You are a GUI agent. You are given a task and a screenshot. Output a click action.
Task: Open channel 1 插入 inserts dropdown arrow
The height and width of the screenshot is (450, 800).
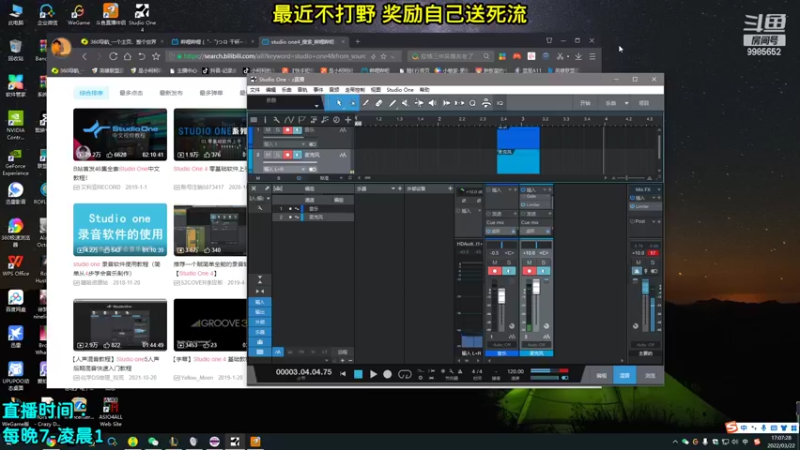point(510,190)
